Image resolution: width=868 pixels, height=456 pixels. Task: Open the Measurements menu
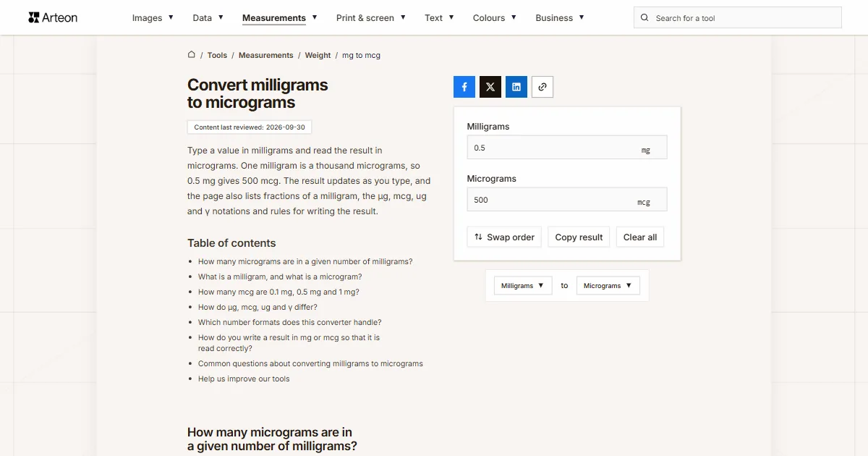click(x=279, y=18)
